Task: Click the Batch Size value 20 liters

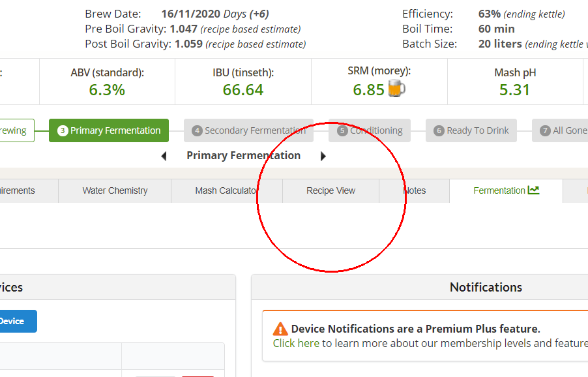Action: (x=500, y=44)
